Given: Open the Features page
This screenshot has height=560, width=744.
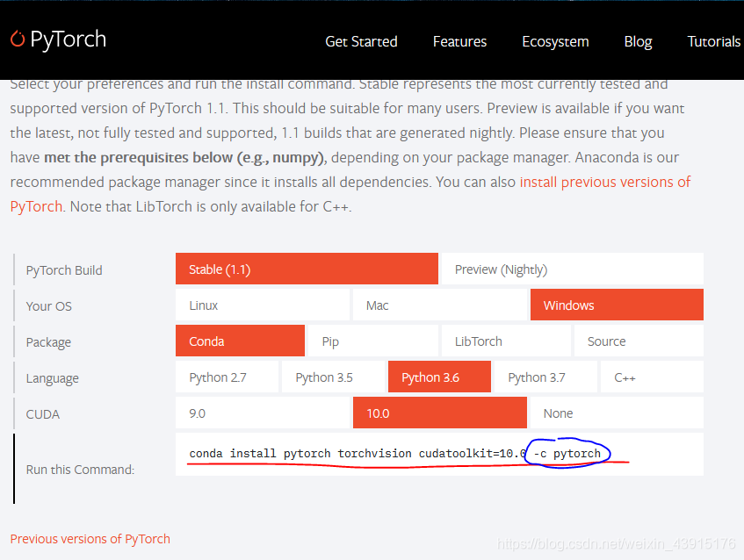Looking at the screenshot, I should pyautogui.click(x=459, y=42).
